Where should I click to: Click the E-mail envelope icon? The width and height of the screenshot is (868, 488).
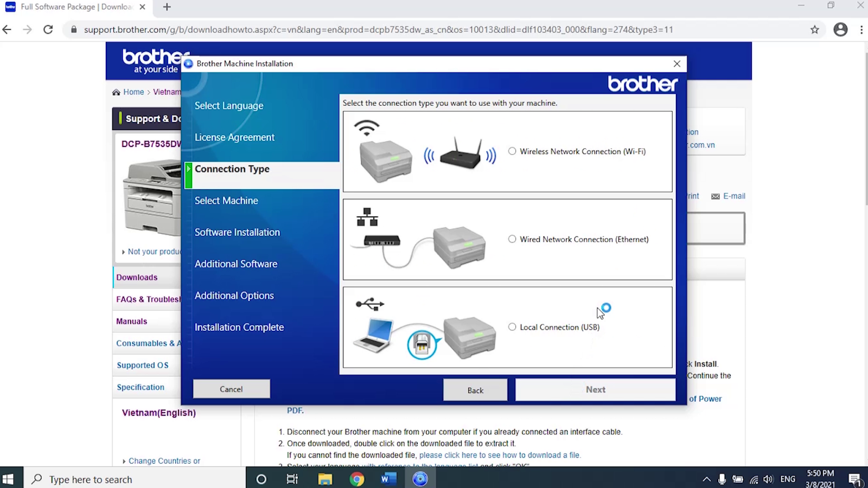pyautogui.click(x=715, y=196)
